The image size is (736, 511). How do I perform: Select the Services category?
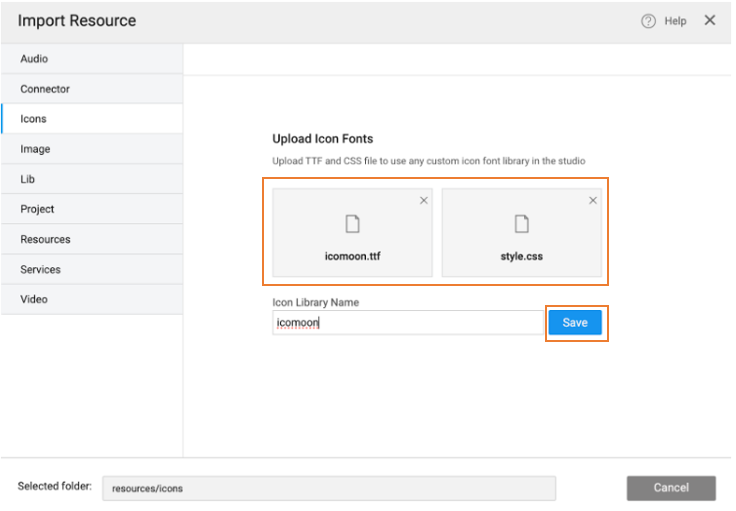(x=40, y=269)
